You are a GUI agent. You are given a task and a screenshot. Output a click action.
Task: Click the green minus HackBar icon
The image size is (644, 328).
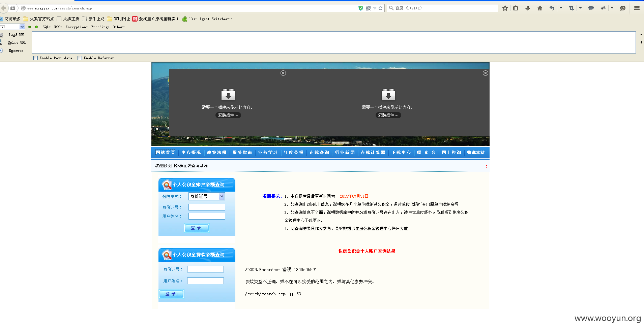[x=30, y=27]
